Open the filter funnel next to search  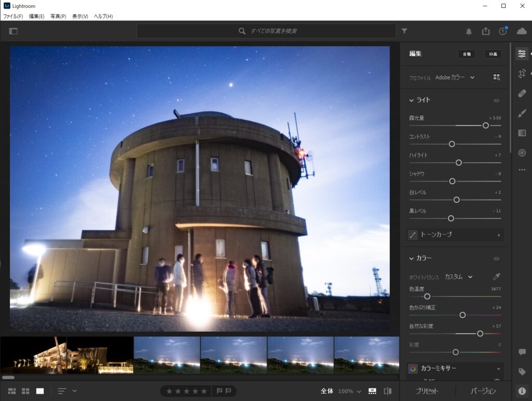tap(404, 31)
